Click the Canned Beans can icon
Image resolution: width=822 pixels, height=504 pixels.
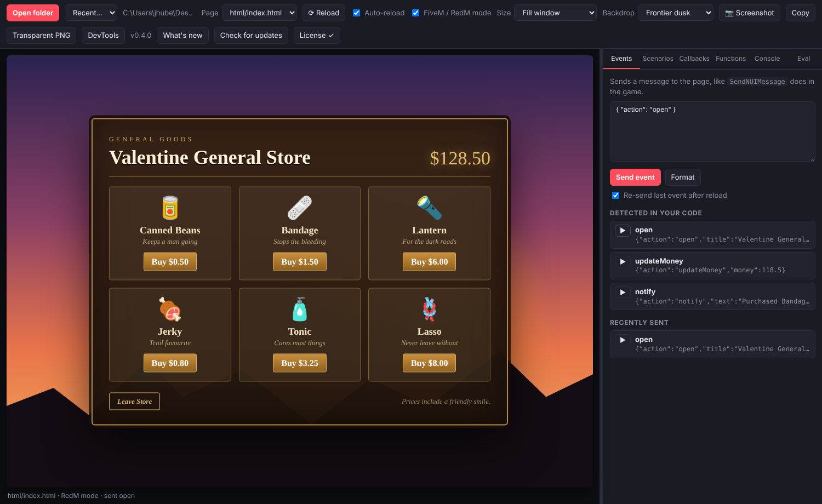tap(170, 208)
